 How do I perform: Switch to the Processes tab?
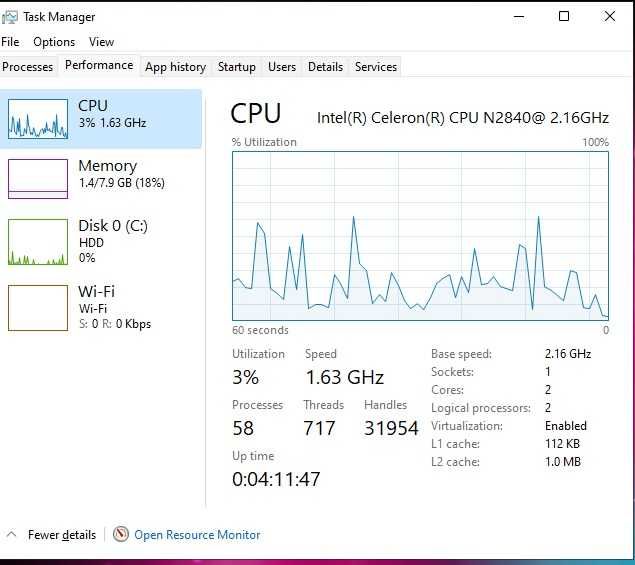tap(28, 67)
